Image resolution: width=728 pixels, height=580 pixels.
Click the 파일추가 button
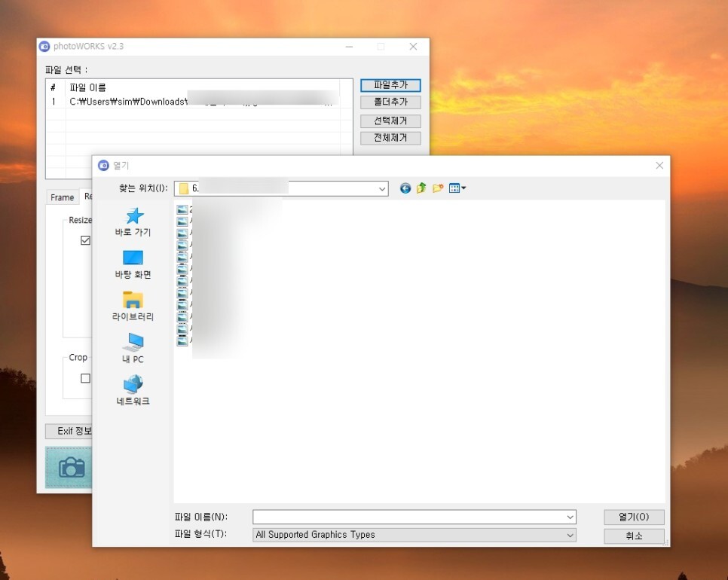[390, 85]
